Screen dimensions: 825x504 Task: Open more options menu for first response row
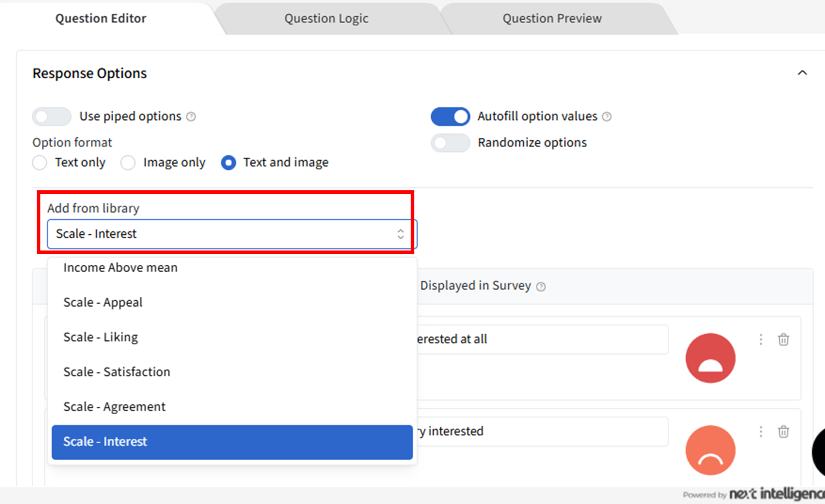point(761,340)
